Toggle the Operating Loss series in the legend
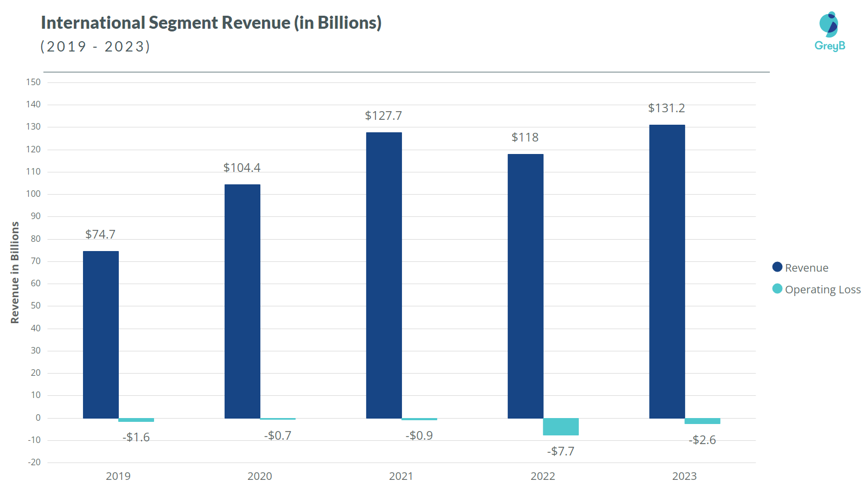 [x=823, y=290]
